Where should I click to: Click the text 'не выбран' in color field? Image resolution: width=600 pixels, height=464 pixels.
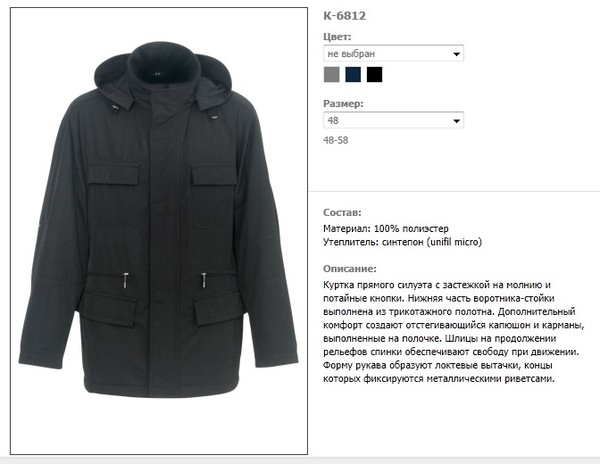point(351,54)
